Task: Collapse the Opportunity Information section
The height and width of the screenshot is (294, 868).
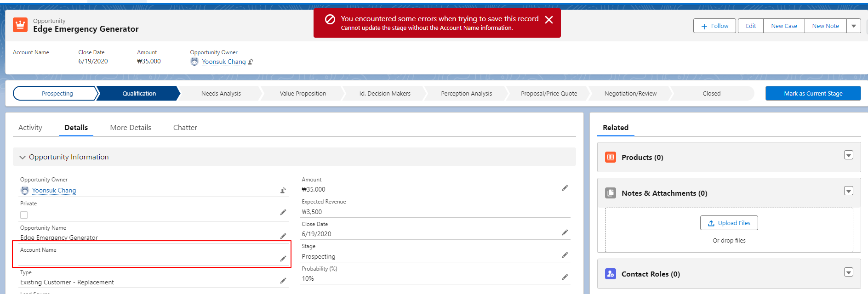Action: (x=23, y=157)
